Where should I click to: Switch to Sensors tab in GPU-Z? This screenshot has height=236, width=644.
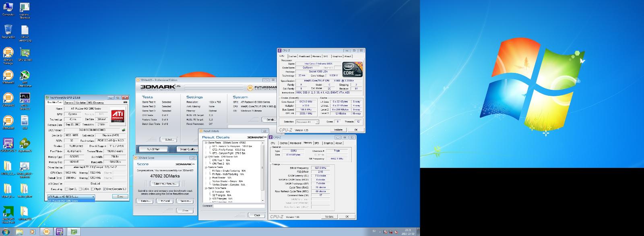tap(69, 102)
